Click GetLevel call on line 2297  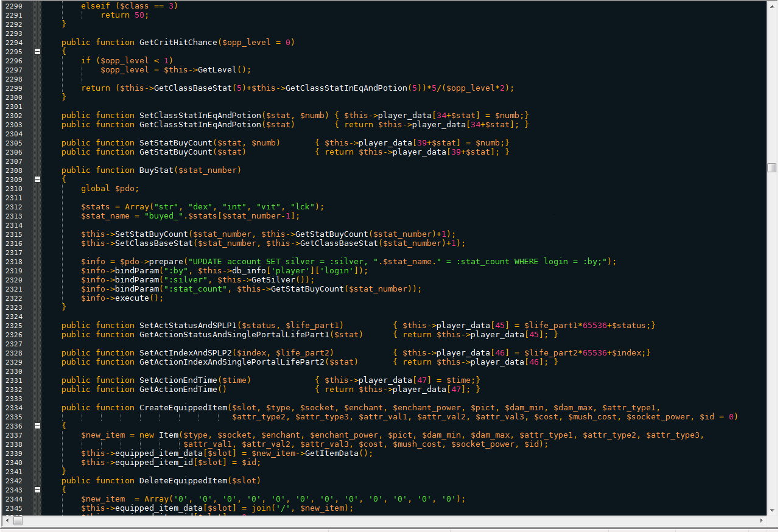[217, 70]
